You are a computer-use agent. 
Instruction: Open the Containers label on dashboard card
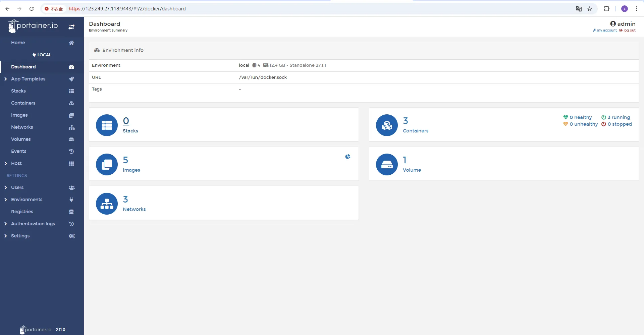click(x=416, y=131)
